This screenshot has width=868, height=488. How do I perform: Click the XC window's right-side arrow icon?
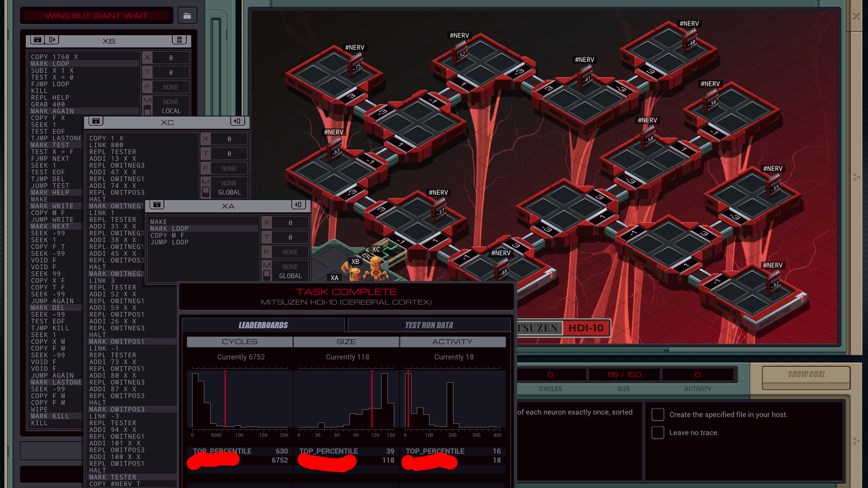tap(237, 121)
